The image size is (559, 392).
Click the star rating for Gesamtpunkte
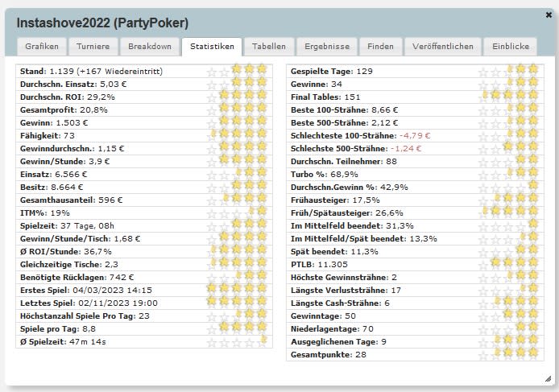pos(508,355)
